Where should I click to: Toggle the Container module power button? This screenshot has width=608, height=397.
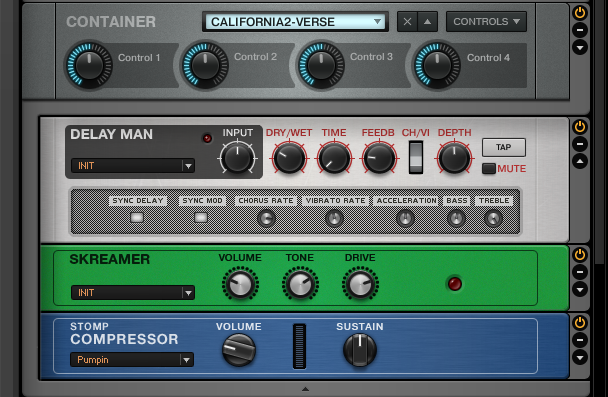pos(580,13)
